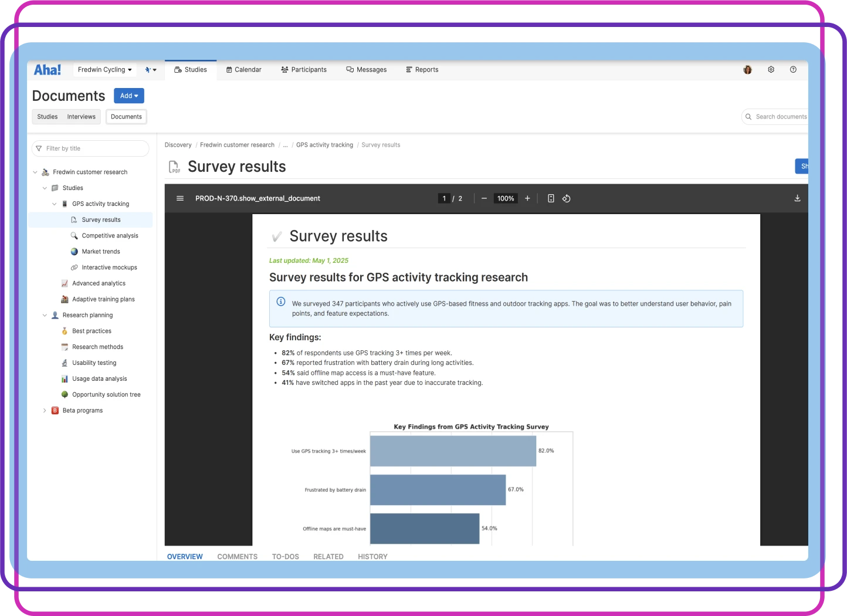Select the Documents sub-tab
This screenshot has width=847, height=616.
coord(126,117)
